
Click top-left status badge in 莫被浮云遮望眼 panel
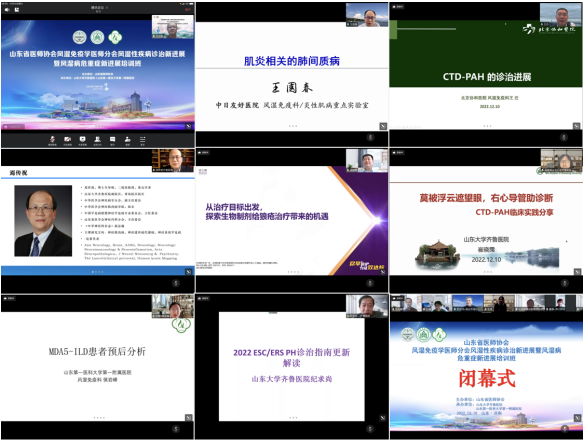click(x=398, y=152)
